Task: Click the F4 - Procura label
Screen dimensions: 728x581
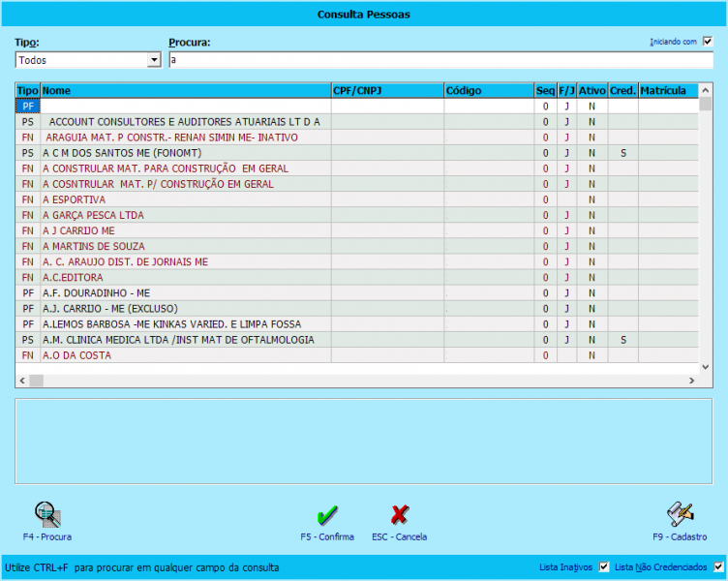Action: click(47, 536)
